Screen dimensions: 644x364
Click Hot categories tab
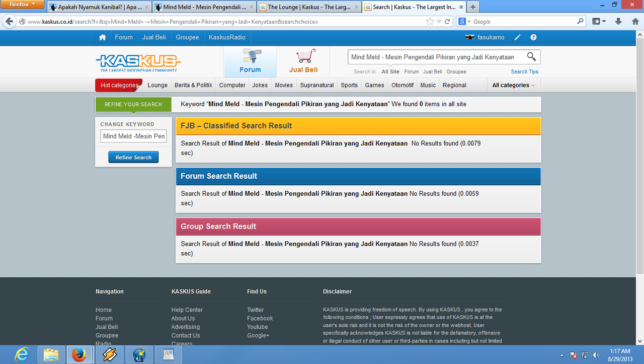119,85
